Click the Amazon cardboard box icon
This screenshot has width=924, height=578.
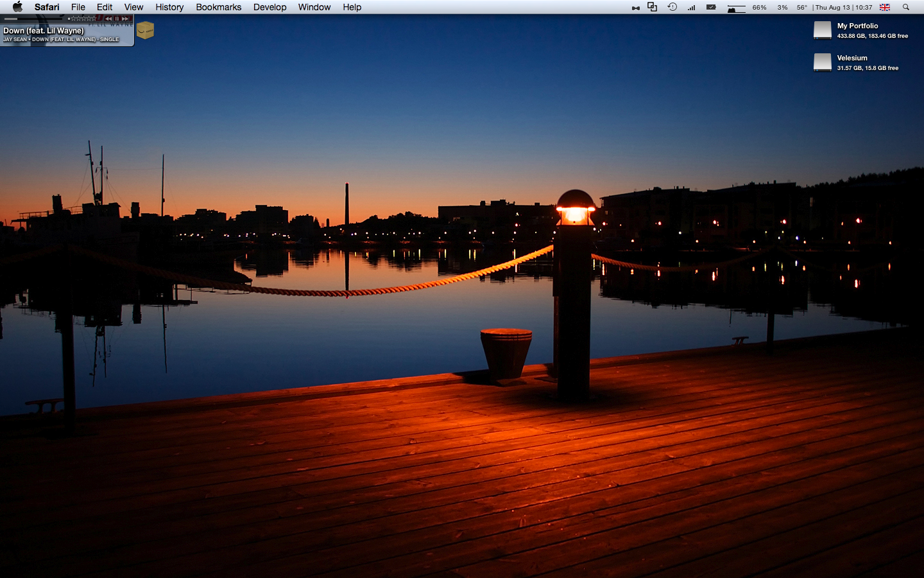145,30
